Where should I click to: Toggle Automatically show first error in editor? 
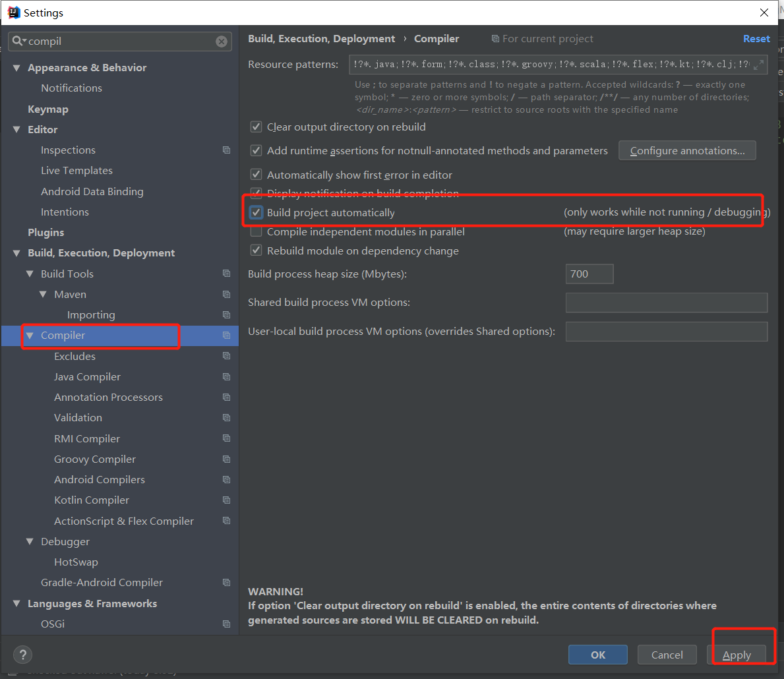256,175
